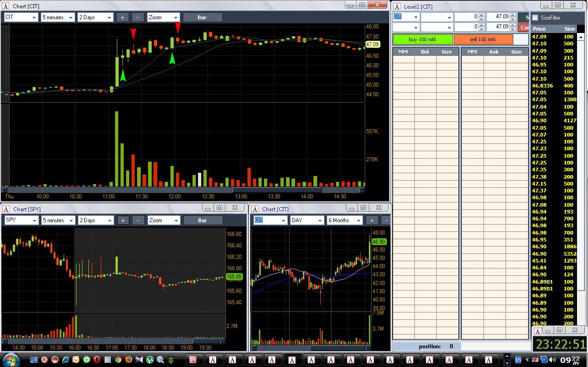The width and height of the screenshot is (588, 367).
Task: Click the plus button in the SPY chart
Action: [122, 220]
